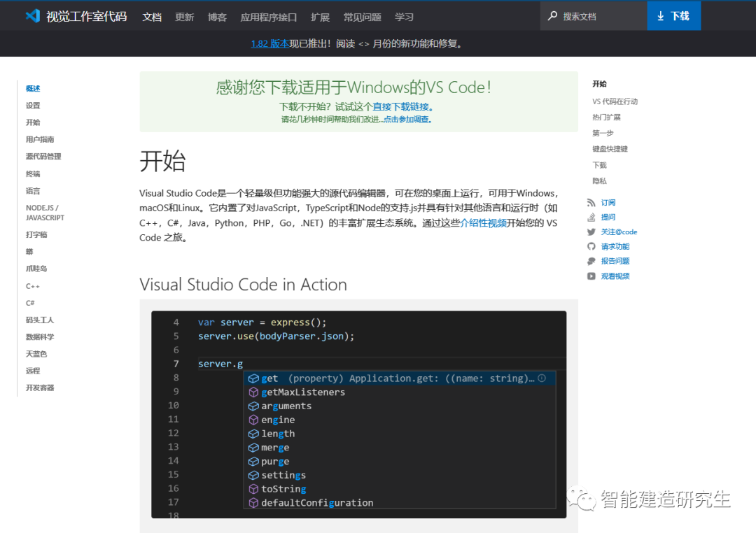Select 键盘快捷键 in the right panel
The image size is (756, 533).
[x=609, y=148]
